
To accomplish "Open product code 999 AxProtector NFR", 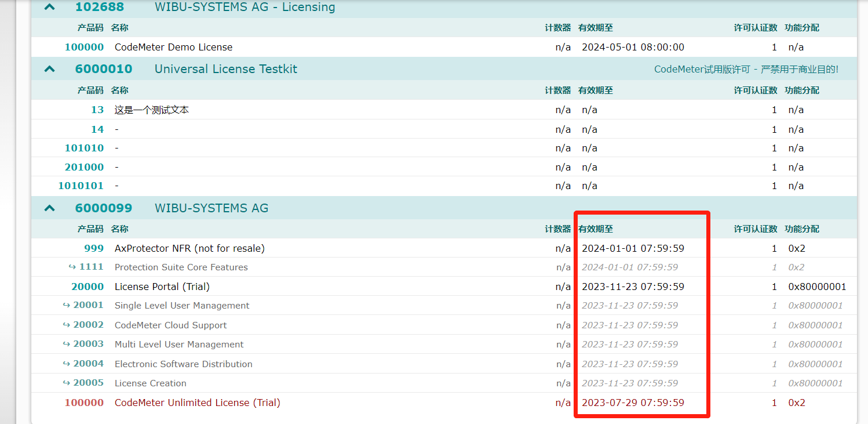I will [x=94, y=248].
